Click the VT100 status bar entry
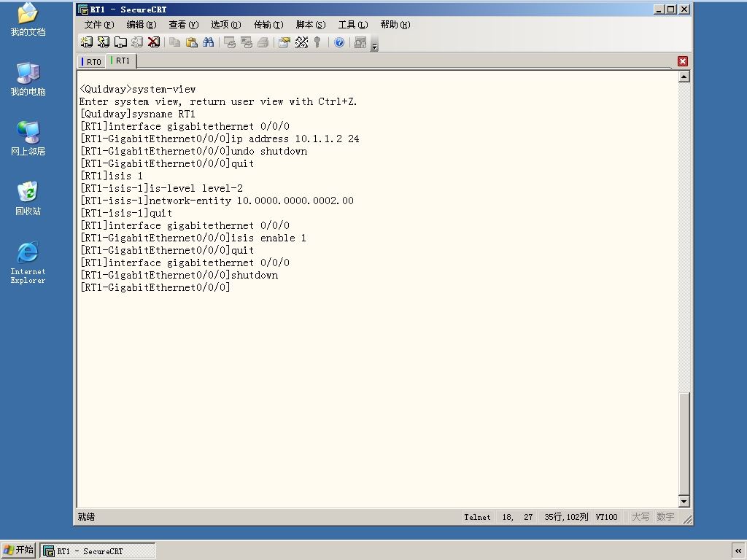 point(606,517)
